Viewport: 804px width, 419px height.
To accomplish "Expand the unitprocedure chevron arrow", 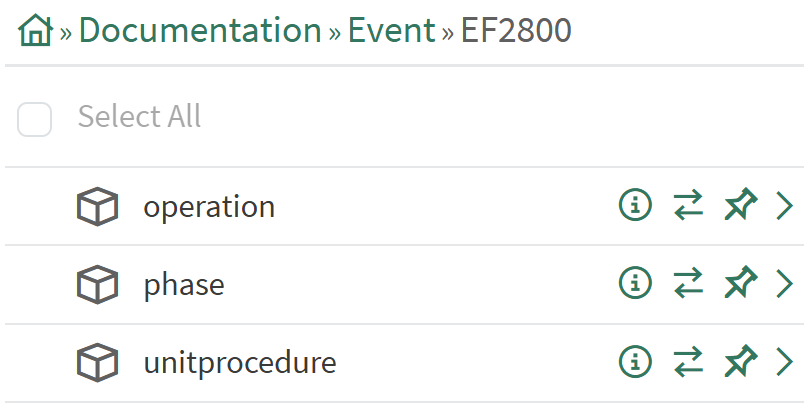I will click(x=785, y=361).
